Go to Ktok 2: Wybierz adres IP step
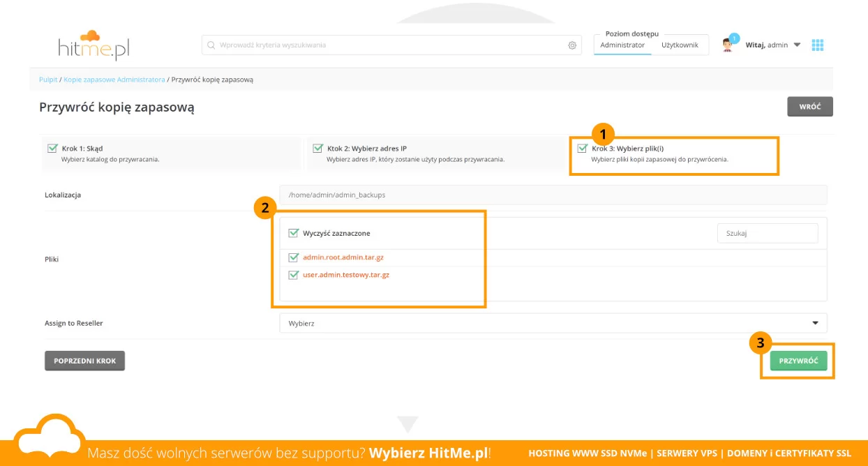Image resolution: width=868 pixels, height=466 pixels. pos(436,153)
